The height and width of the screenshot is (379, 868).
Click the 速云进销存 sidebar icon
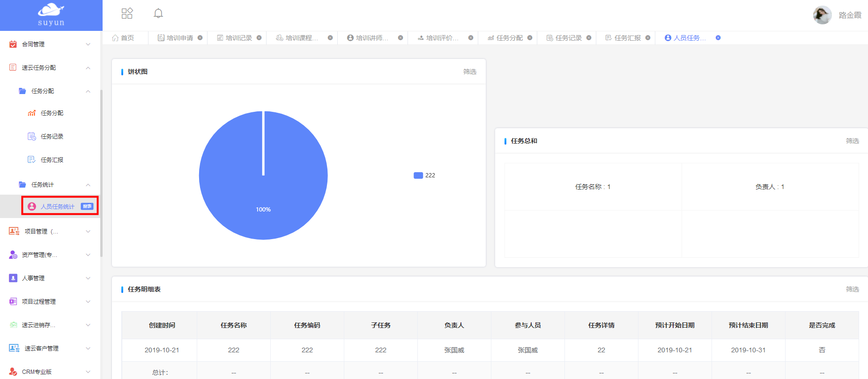13,325
